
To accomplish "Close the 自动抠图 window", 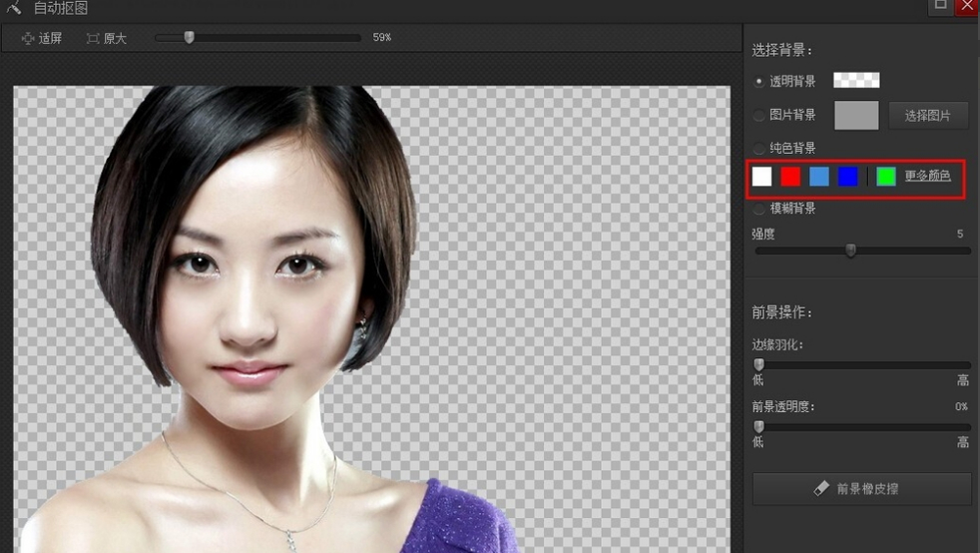I will tap(967, 6).
